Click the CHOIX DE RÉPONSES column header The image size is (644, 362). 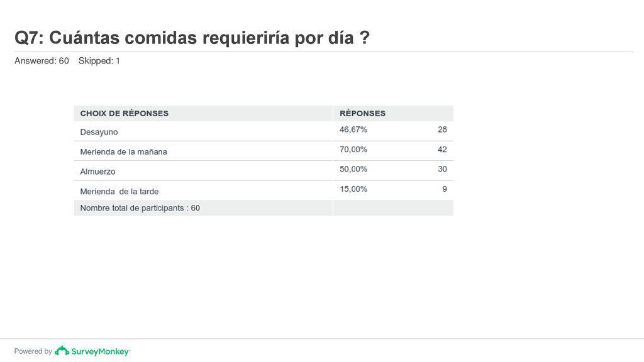(124, 113)
